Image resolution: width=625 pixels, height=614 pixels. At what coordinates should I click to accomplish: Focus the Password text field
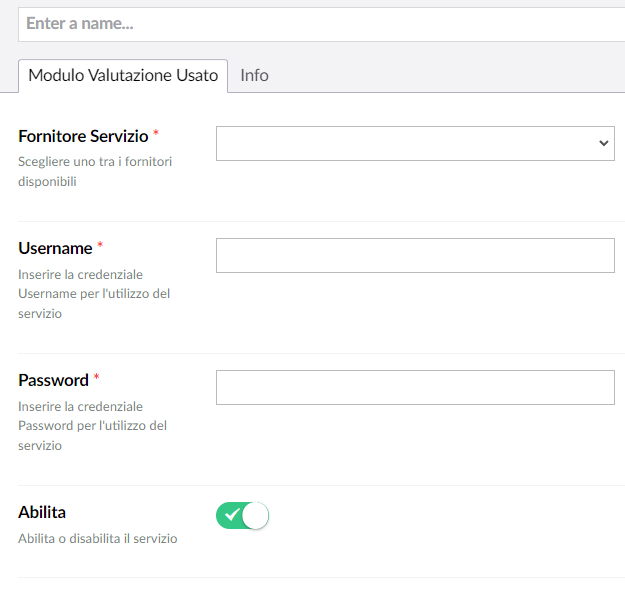[414, 387]
